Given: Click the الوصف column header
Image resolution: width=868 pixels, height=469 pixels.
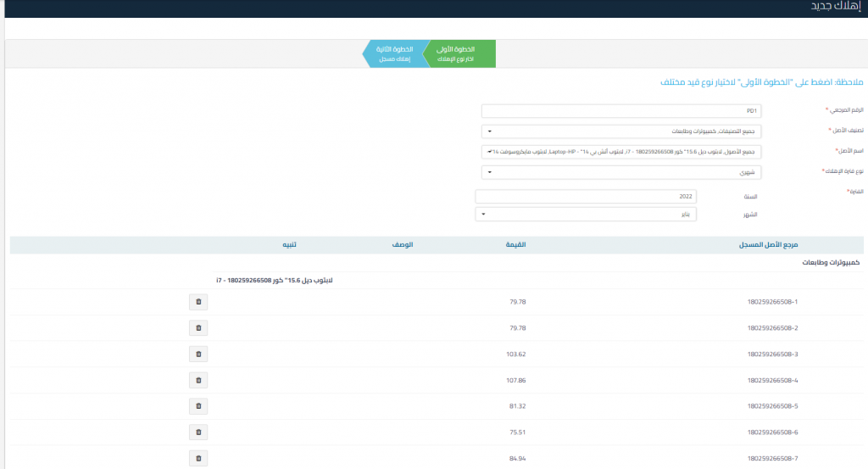Looking at the screenshot, I should [402, 245].
